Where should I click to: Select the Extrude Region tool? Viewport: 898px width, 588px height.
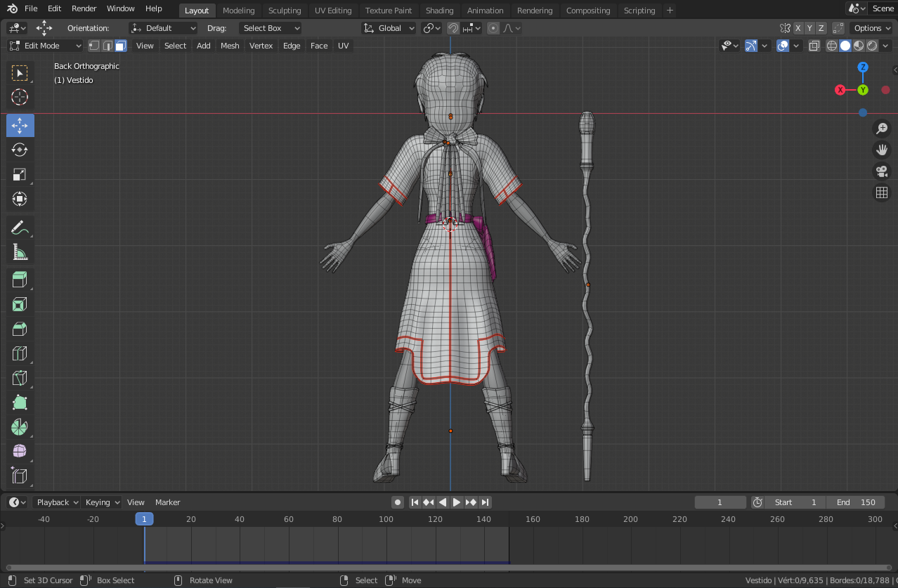20,280
